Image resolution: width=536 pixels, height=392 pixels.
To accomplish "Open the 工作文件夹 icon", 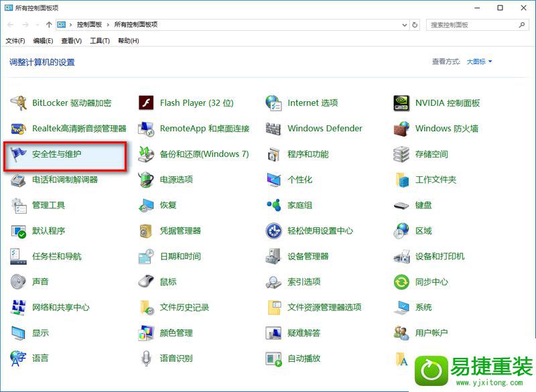I will coord(402,180).
